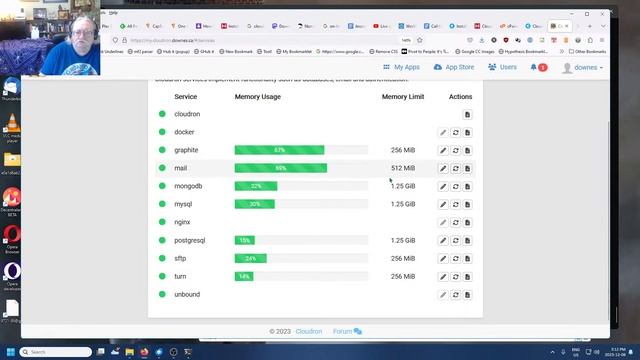Open the mongodb logs file icon
The width and height of the screenshot is (640, 360).
(x=467, y=186)
